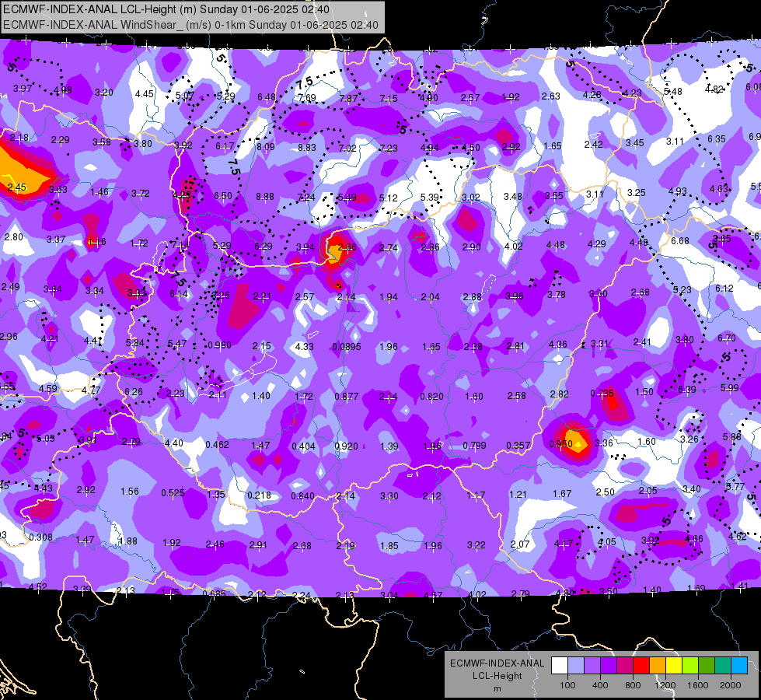This screenshot has height=700, width=761.
Task: Click the wind shear value 0.525
Action: pos(173,493)
